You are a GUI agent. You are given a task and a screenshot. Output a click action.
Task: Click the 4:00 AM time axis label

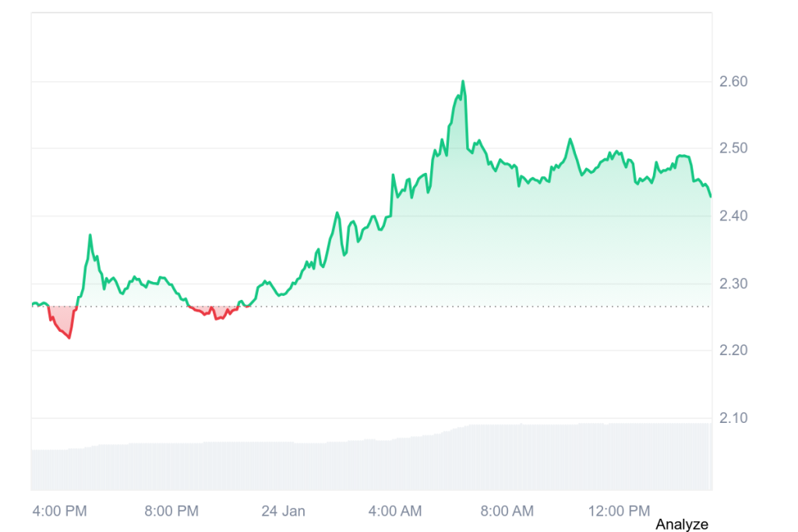394,511
